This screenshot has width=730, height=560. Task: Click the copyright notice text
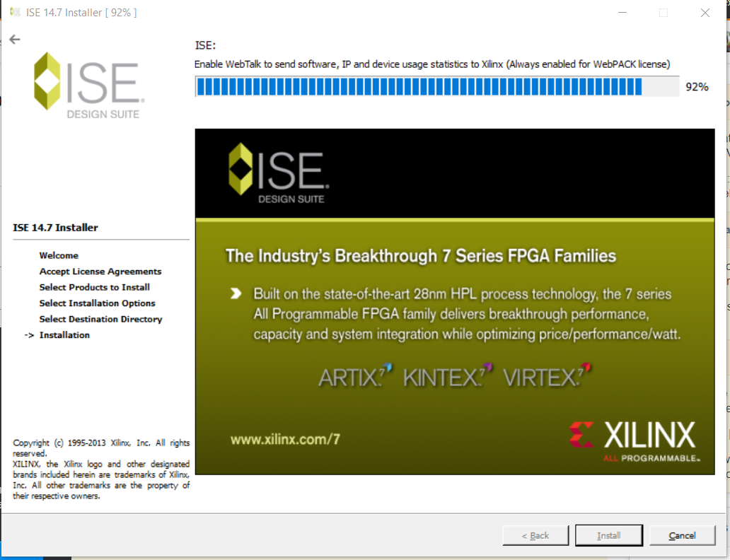101,469
